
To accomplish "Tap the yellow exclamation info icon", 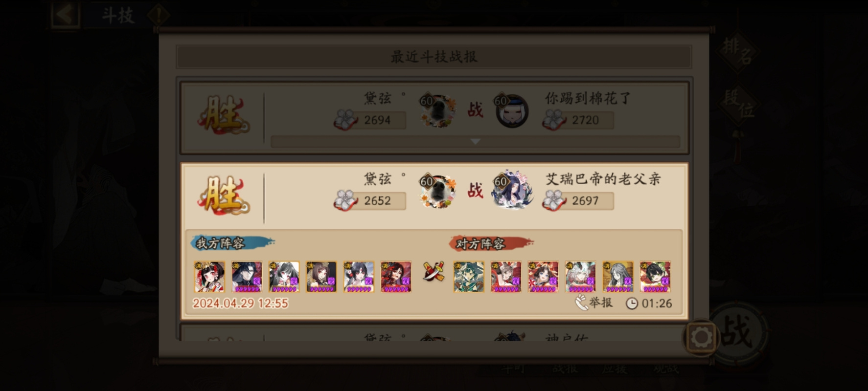I will click(159, 15).
